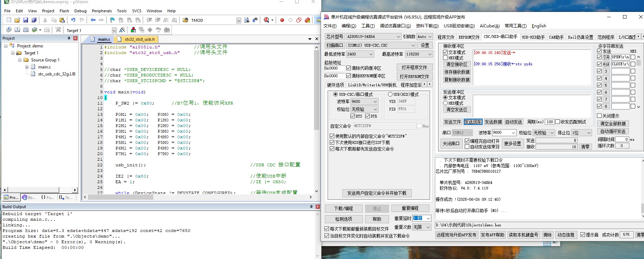The image size is (644, 259).
Task: Open Manage Project Items colored blocks icon
Action: tap(133, 30)
